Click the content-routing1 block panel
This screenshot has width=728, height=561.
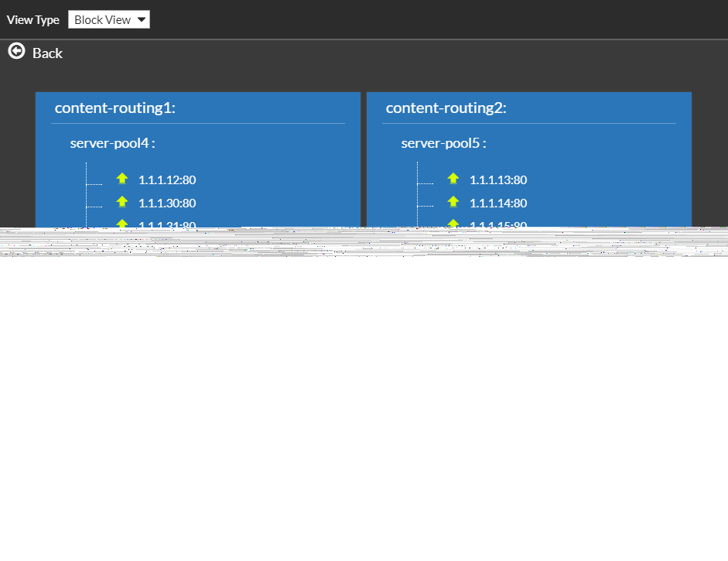click(197, 155)
